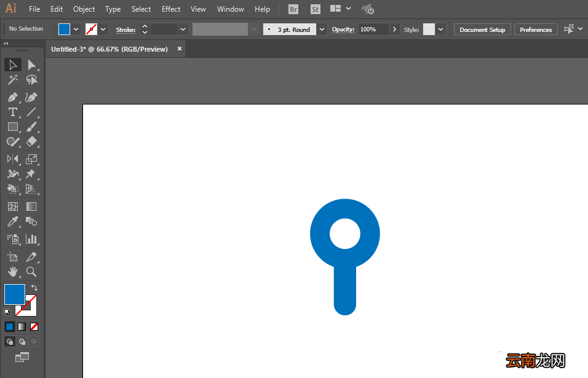Viewport: 588px width, 378px height.
Task: Open the Object menu
Action: (x=84, y=9)
